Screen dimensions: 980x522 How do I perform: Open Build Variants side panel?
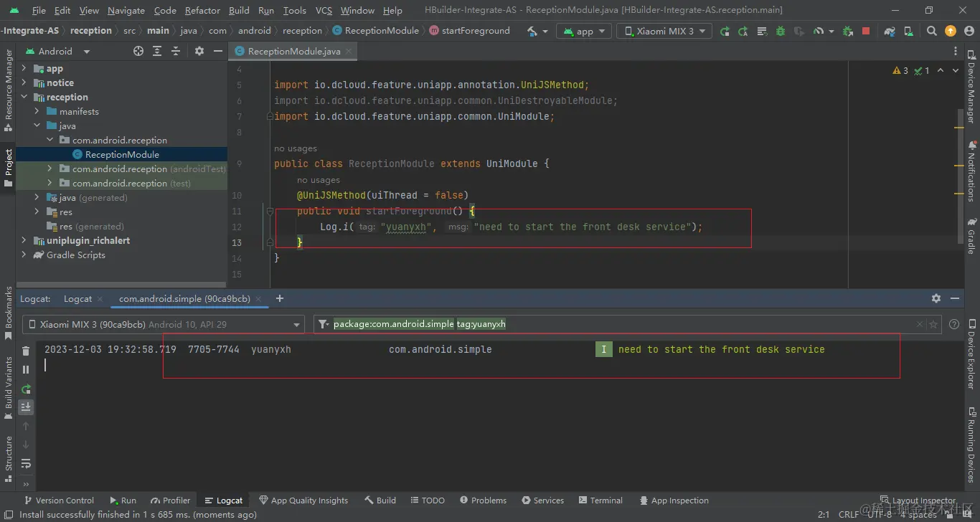click(9, 388)
